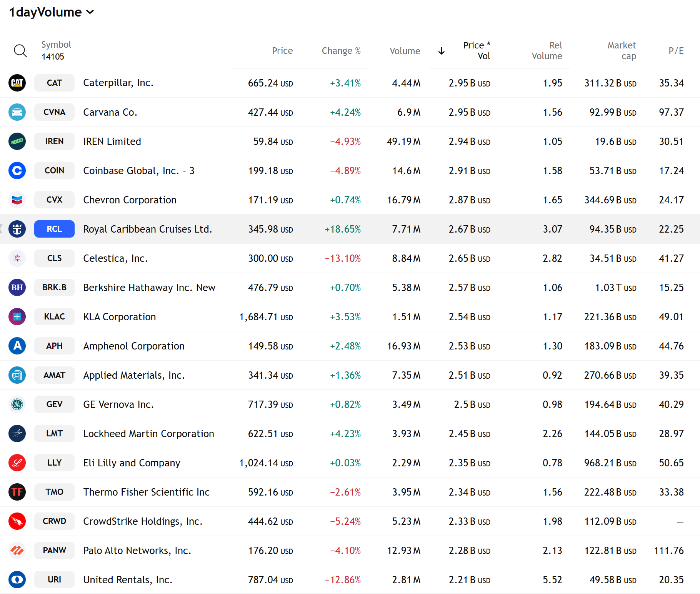Click the descending sort arrow icon
This screenshot has width=700, height=594.
(442, 51)
